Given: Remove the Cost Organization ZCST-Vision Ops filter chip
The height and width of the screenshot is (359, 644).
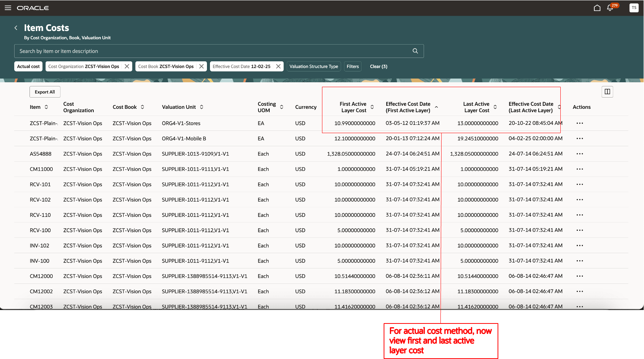Looking at the screenshot, I should click(x=127, y=66).
